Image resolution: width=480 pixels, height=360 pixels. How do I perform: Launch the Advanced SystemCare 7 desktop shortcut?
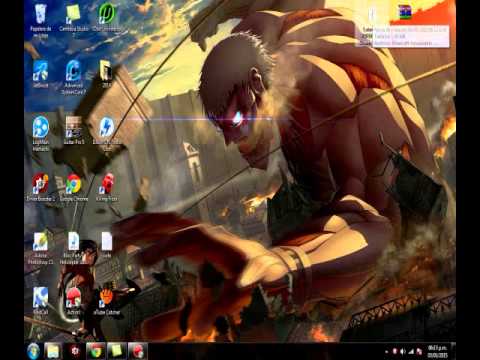(74, 77)
